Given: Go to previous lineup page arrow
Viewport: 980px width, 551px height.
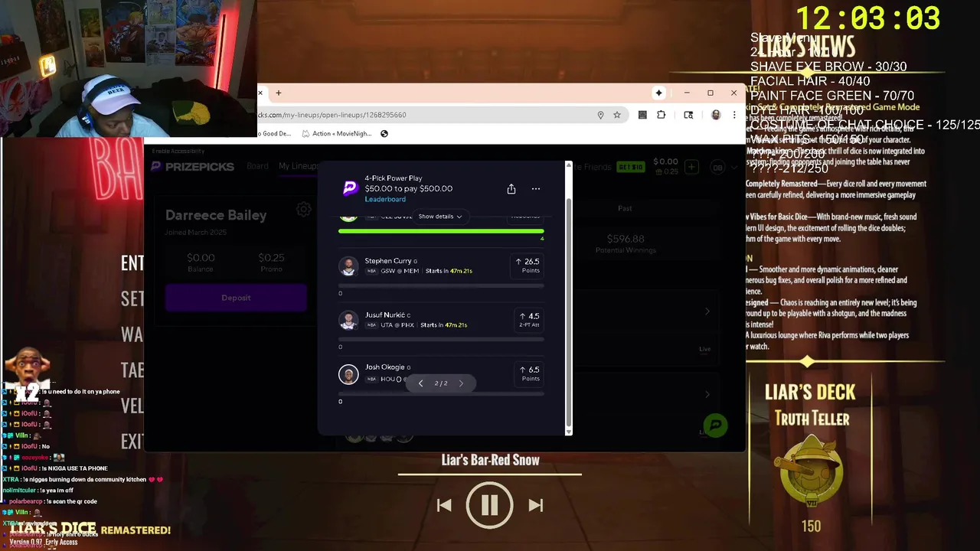Looking at the screenshot, I should [420, 383].
